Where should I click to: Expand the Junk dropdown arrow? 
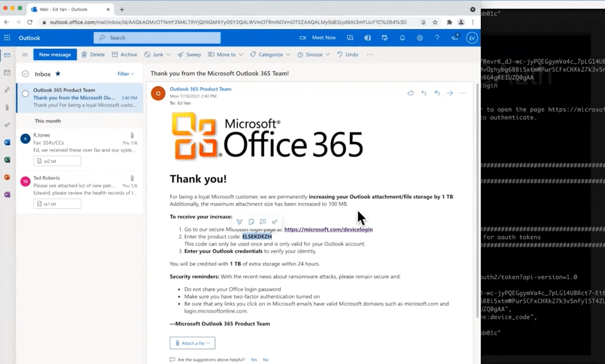coord(168,55)
